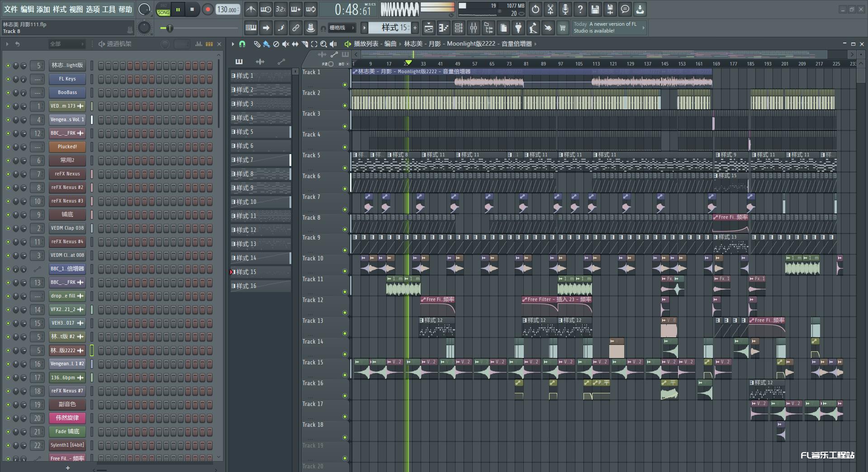Select the slice tool in playlist toolbar
The height and width of the screenshot is (472, 868).
tap(304, 44)
